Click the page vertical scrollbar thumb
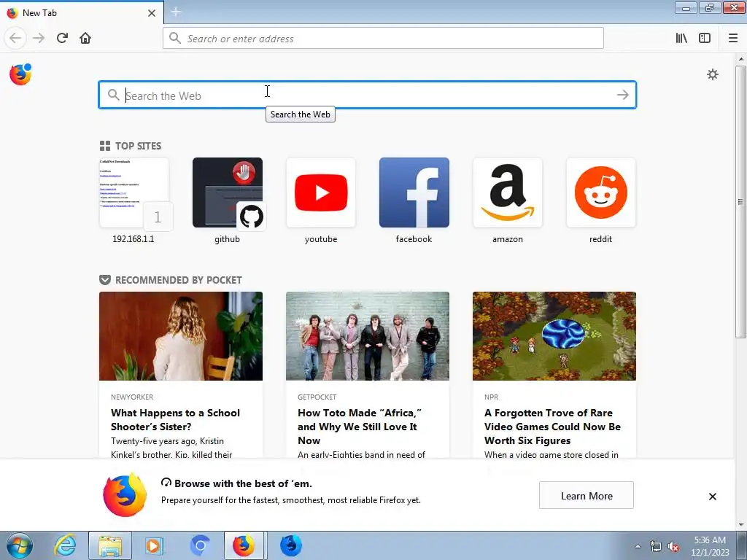The height and width of the screenshot is (560, 747). 740,202
